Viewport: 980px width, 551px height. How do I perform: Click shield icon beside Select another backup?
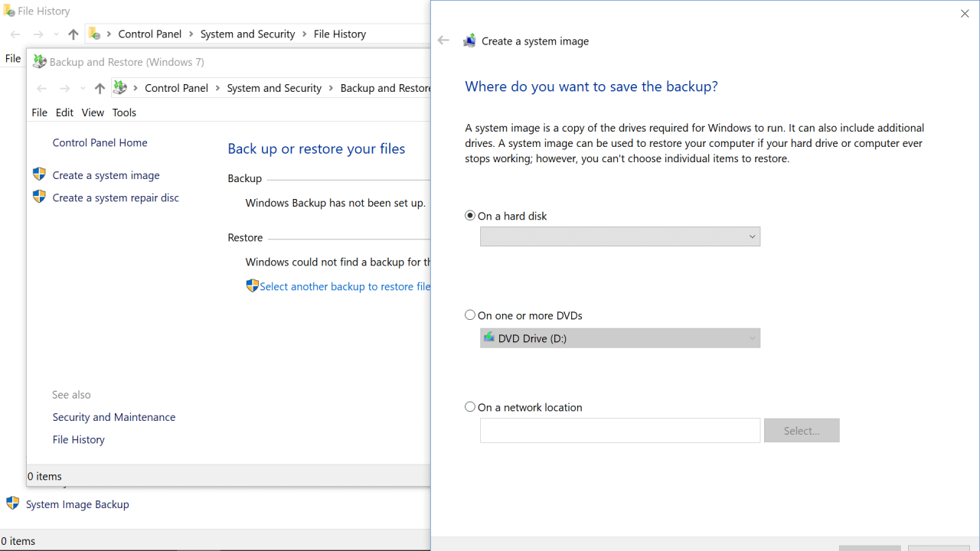[x=252, y=285]
